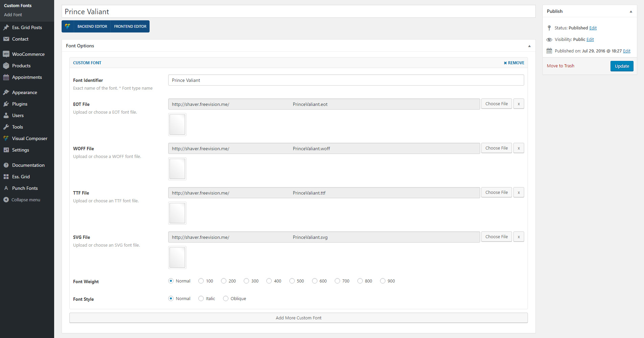Click the Products box icon in sidebar

point(6,66)
